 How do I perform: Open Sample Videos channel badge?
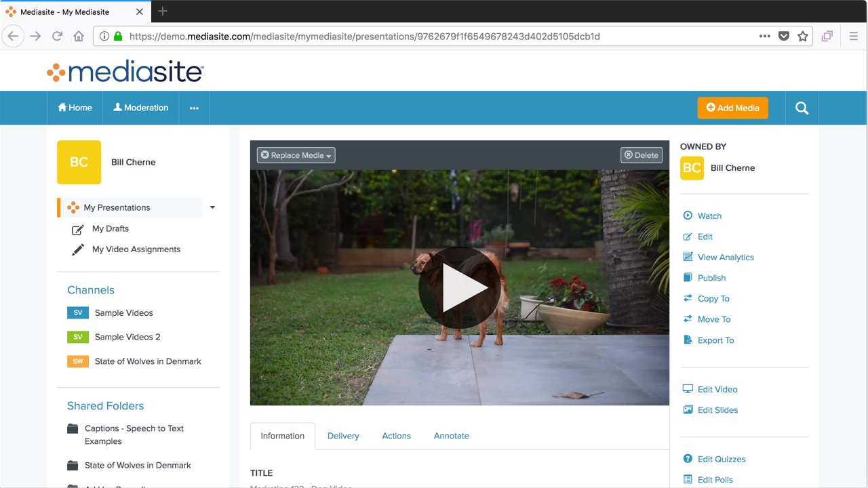tap(78, 312)
